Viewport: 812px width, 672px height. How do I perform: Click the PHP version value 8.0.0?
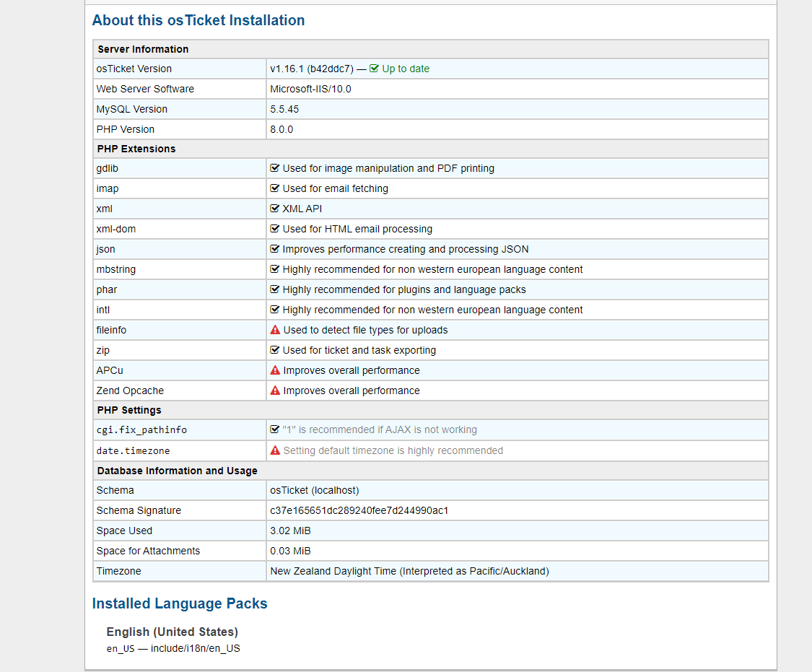[281, 129]
